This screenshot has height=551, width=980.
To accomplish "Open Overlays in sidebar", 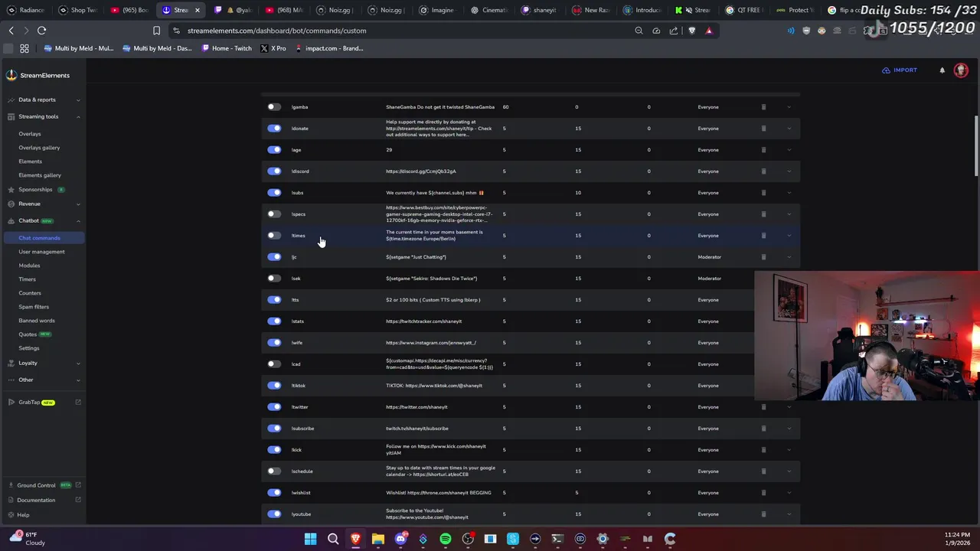I will coord(30,134).
